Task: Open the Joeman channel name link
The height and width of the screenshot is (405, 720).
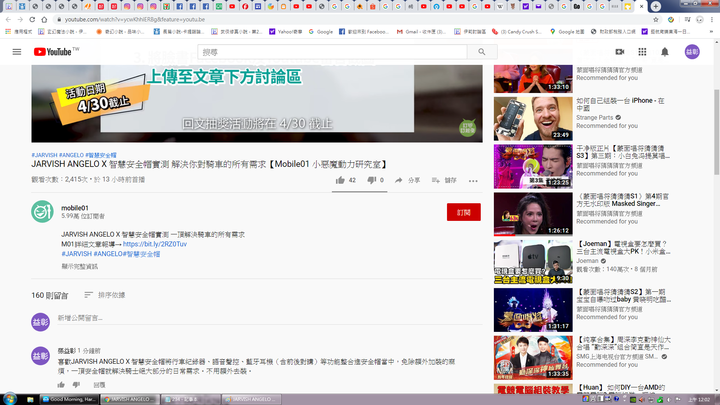Action: click(x=587, y=261)
